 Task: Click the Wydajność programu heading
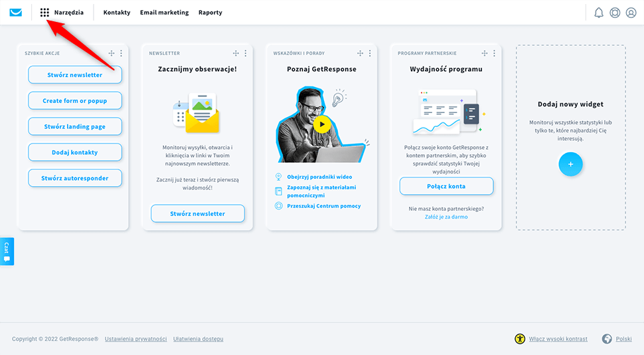coord(446,69)
